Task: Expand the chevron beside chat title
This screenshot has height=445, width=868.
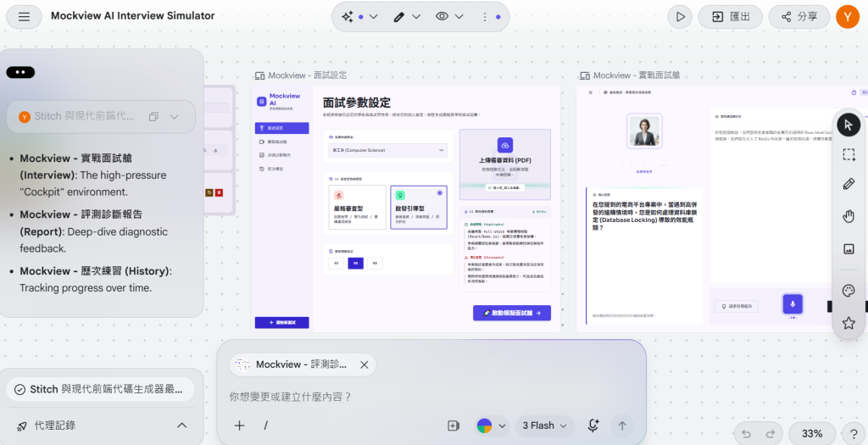Action: point(175,117)
